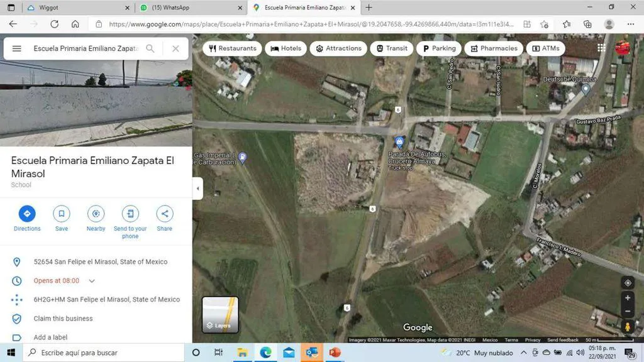
Task: Open a new browser tab
Action: 369,8
